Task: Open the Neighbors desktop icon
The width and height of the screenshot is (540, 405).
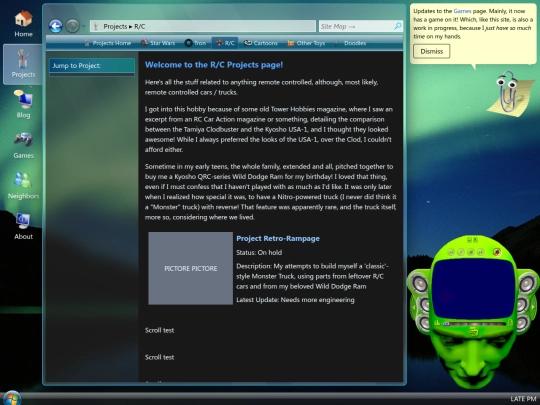Action: point(23,186)
